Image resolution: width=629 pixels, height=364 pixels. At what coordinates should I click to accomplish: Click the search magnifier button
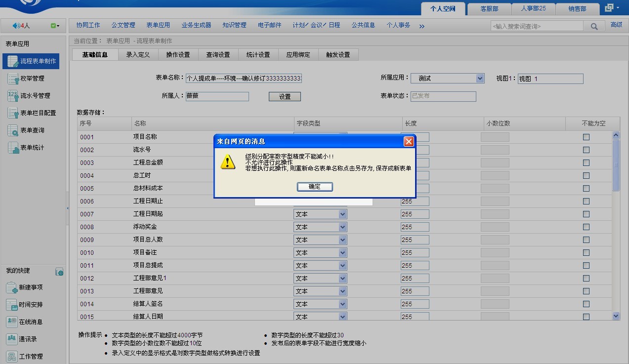click(x=594, y=26)
